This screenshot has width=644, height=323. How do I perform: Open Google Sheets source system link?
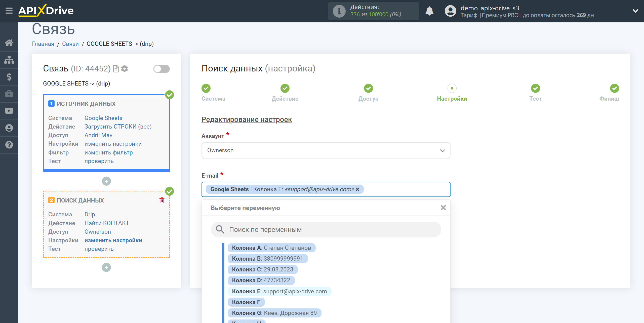click(x=103, y=118)
